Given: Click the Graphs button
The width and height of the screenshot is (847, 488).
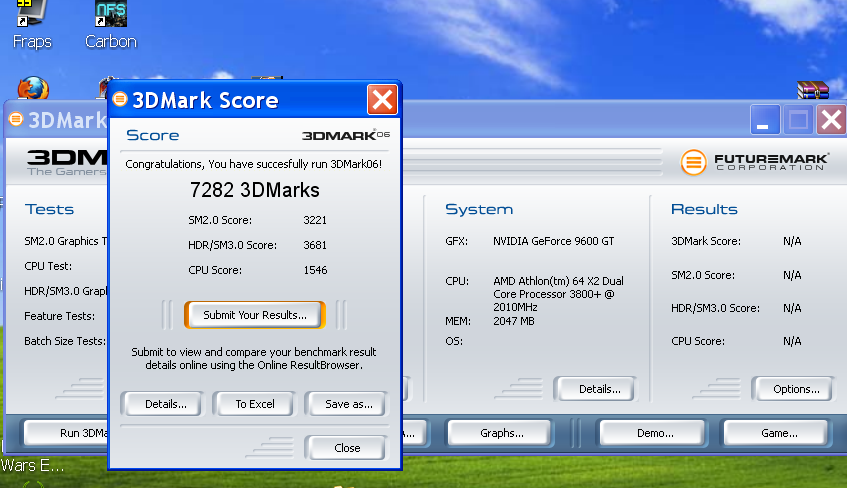Looking at the screenshot, I should pyautogui.click(x=501, y=433).
